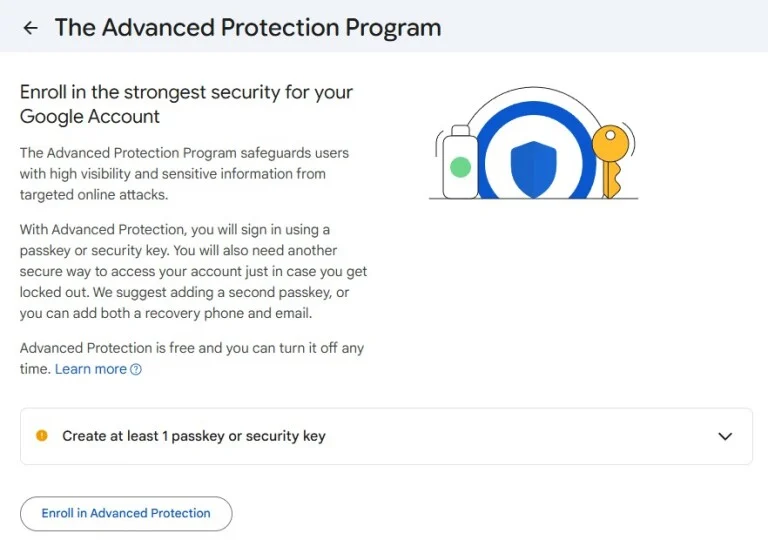This screenshot has width=768, height=547.
Task: Click the orange warning dot indicator
Action: pyautogui.click(x=41, y=436)
